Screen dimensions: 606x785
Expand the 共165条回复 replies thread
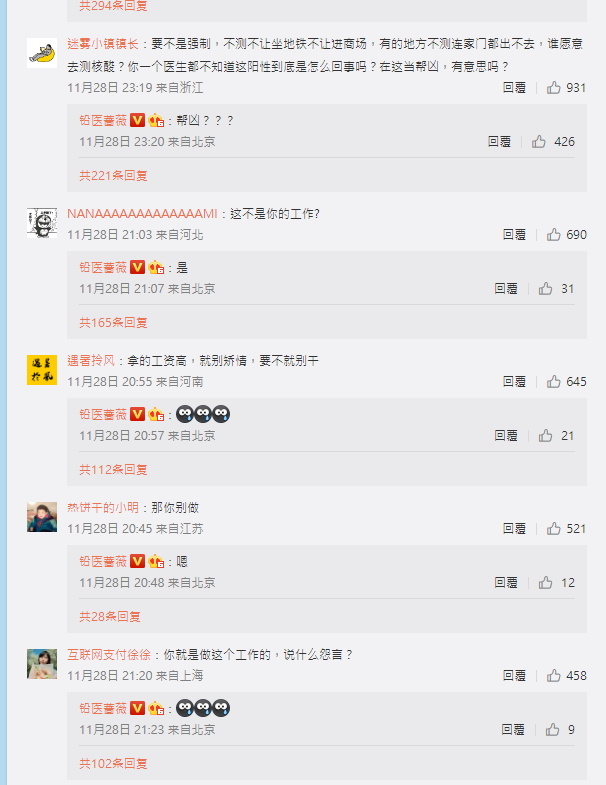(x=113, y=323)
